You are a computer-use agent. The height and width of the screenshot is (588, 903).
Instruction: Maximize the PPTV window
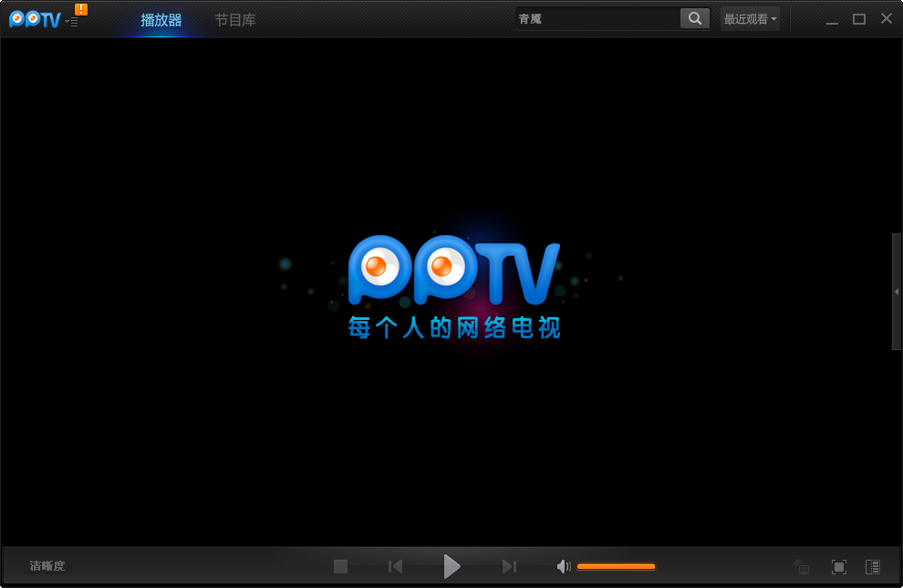pyautogui.click(x=859, y=19)
